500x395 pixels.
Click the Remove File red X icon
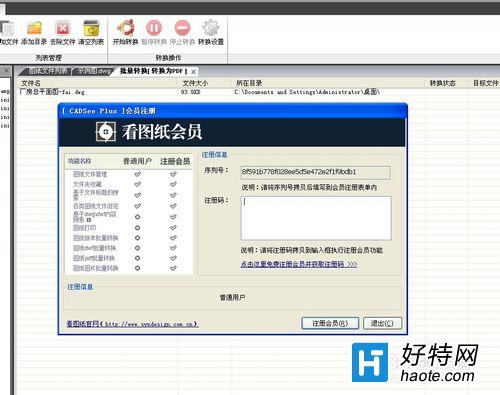(63, 28)
